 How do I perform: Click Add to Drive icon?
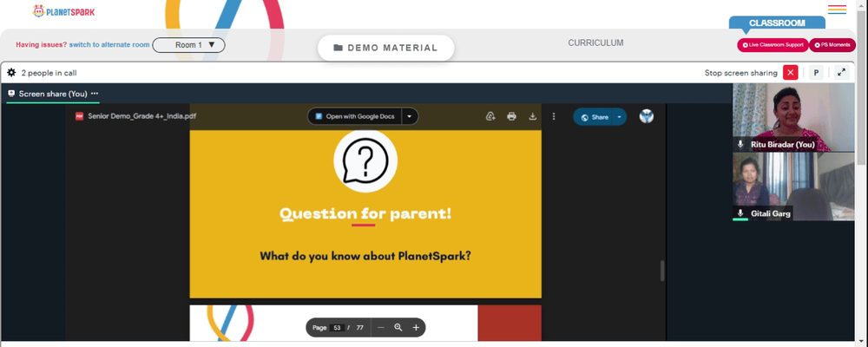pyautogui.click(x=490, y=116)
